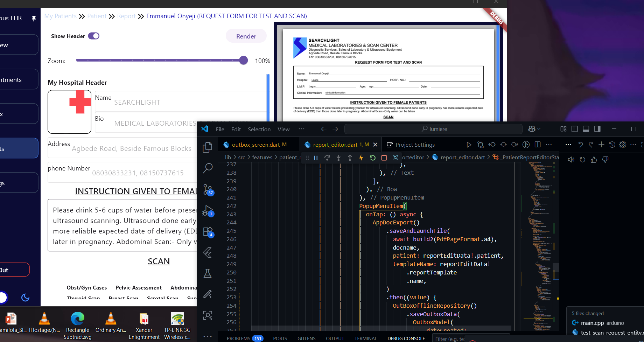The height and width of the screenshot is (342, 644).
Task: Toggle the Show Header switch
Action: [94, 36]
